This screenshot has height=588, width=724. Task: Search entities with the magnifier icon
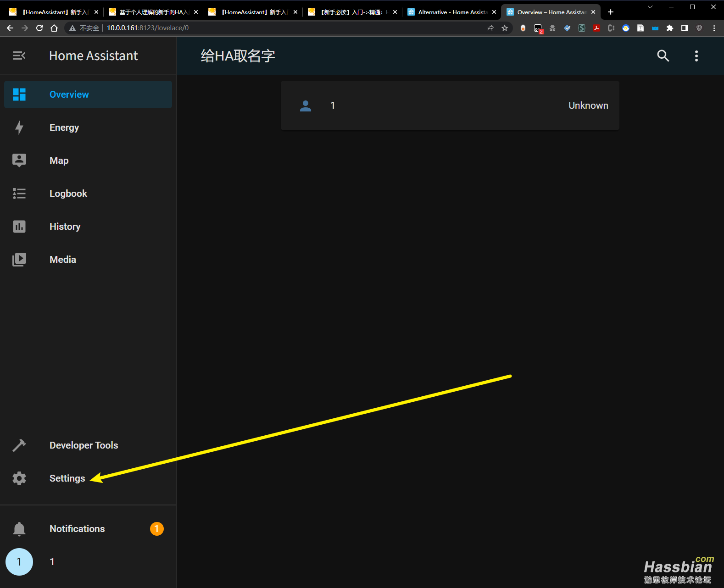[x=663, y=56]
